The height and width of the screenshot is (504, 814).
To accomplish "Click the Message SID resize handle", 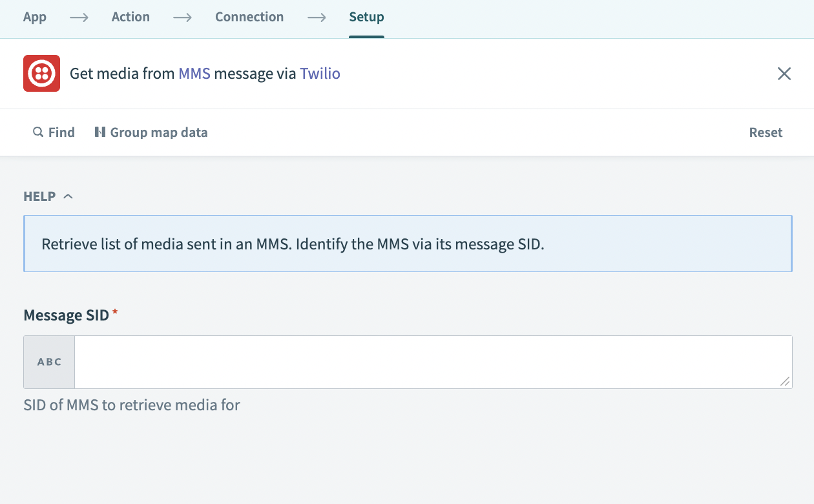I will 784,381.
